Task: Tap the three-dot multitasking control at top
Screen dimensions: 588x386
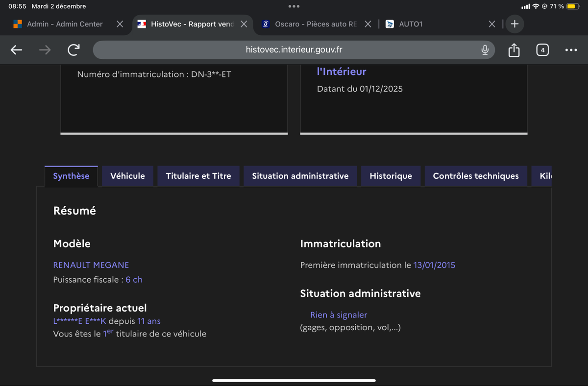Action: click(294, 6)
